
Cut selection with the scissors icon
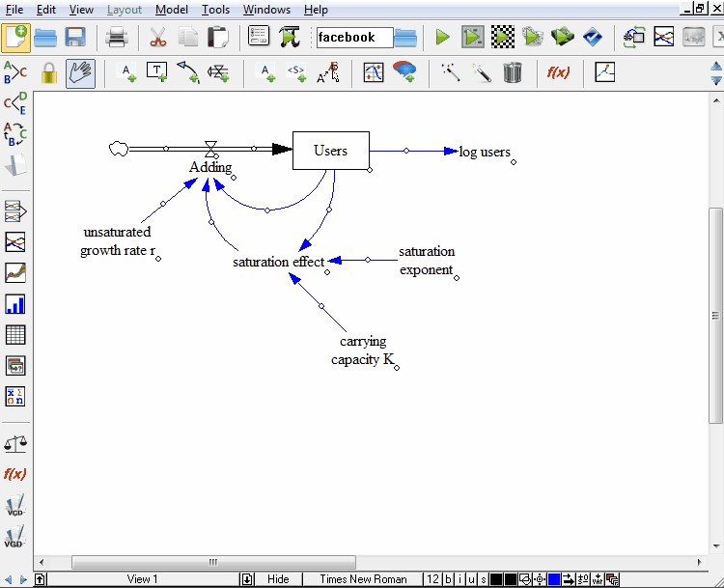tap(158, 38)
